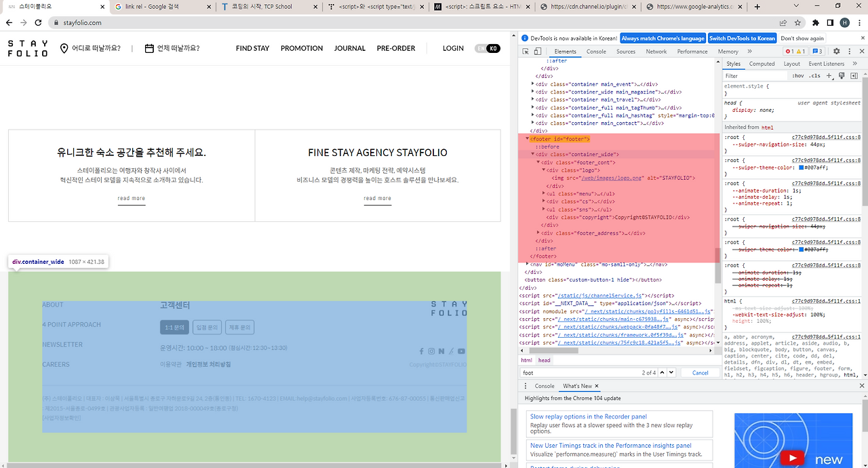Play the What's New YouTube video thumbnail
This screenshot has width=868, height=468.
tap(791, 458)
